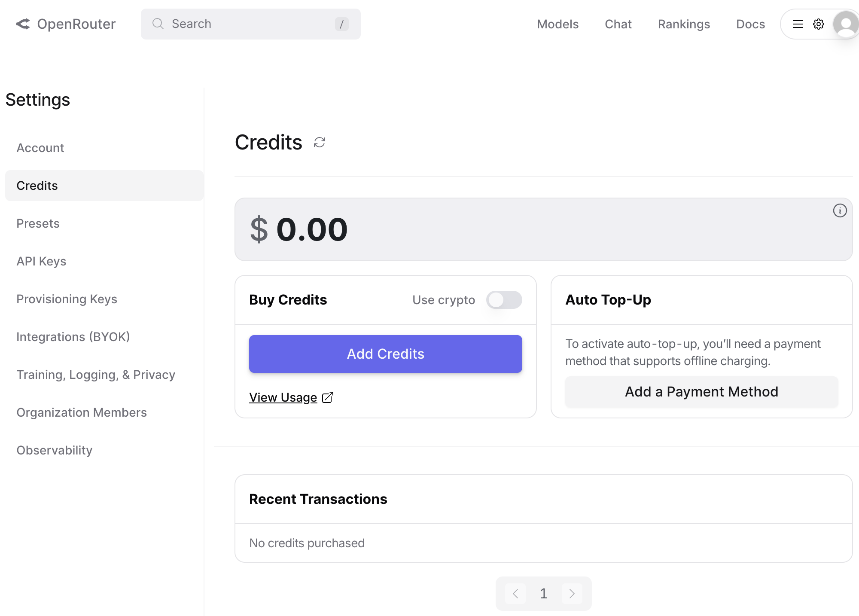Click the refresh credits icon
The image size is (859, 616).
click(320, 142)
